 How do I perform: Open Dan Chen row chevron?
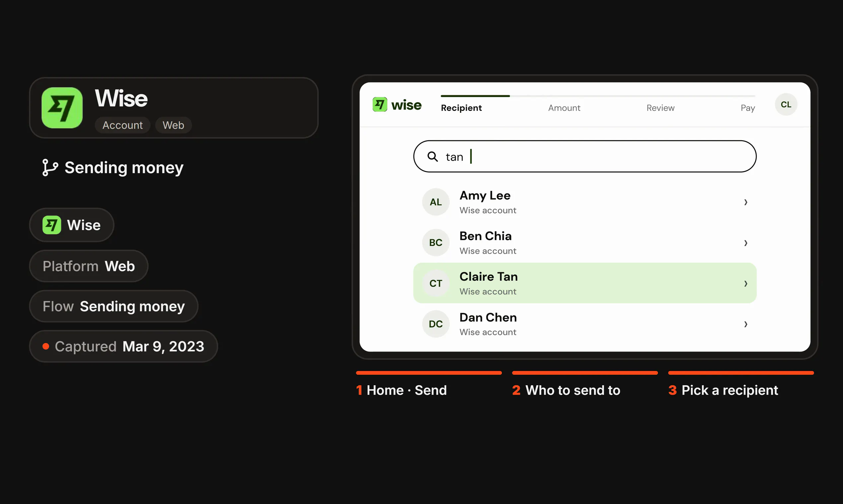coord(745,324)
